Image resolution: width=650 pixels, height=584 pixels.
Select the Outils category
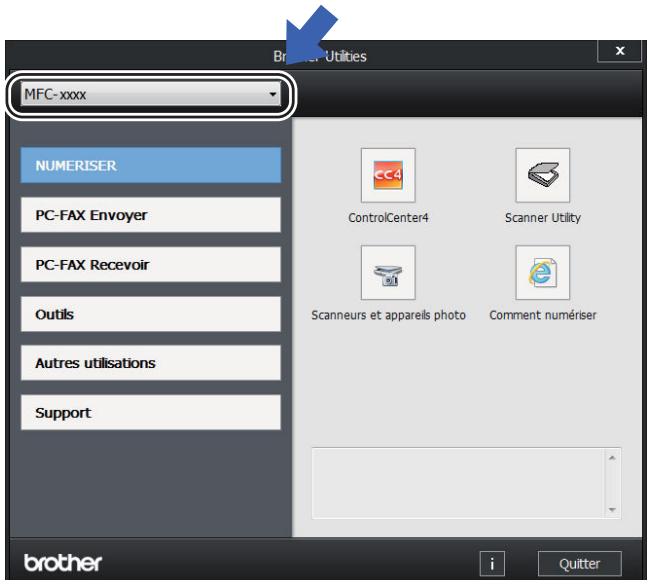click(151, 314)
